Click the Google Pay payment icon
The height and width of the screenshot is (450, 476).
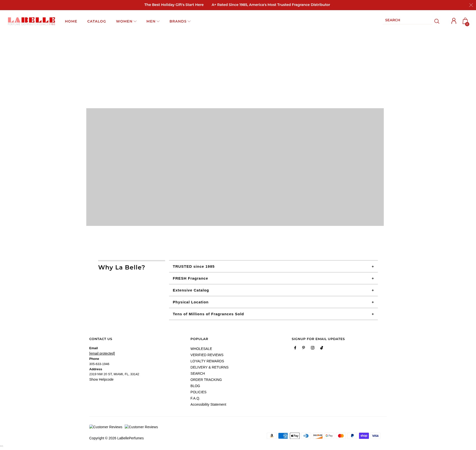coord(329,436)
